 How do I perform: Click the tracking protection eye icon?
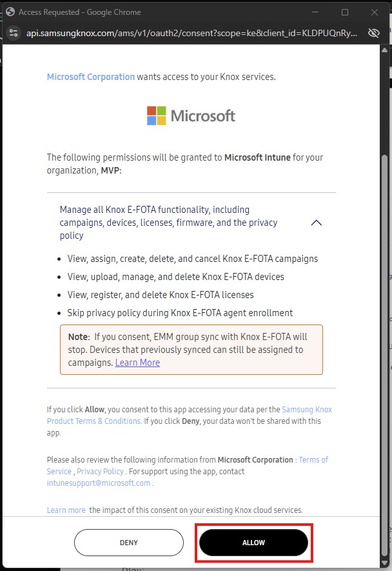pos(374,33)
